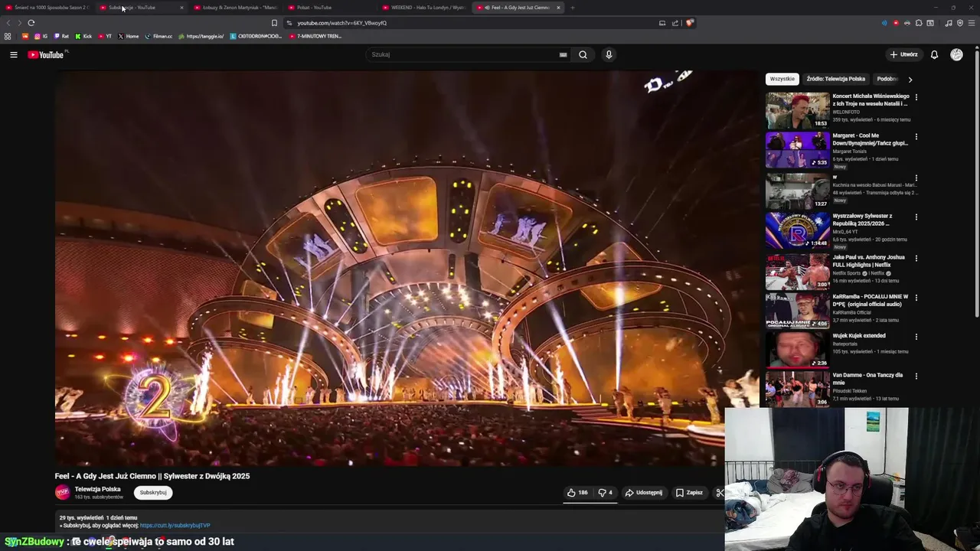
Task: Open the YouTube account avatar menu
Action: (x=956, y=54)
